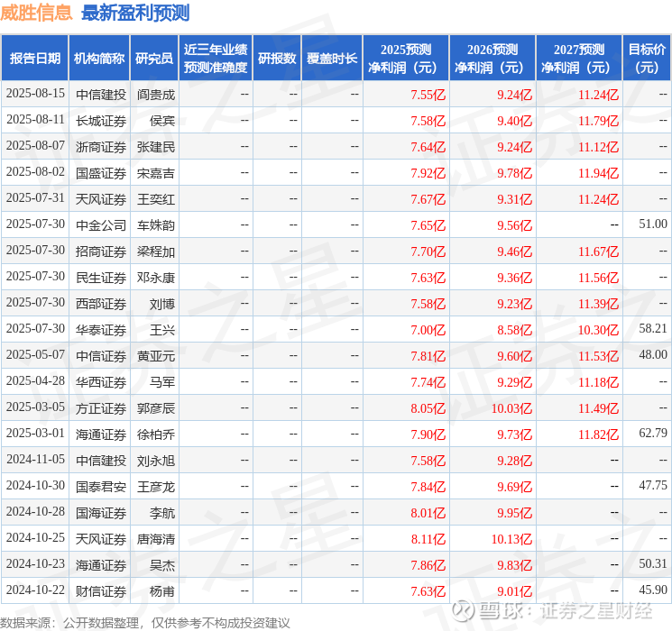Click institution 财信证券
This screenshot has height=631, width=672.
101,591
